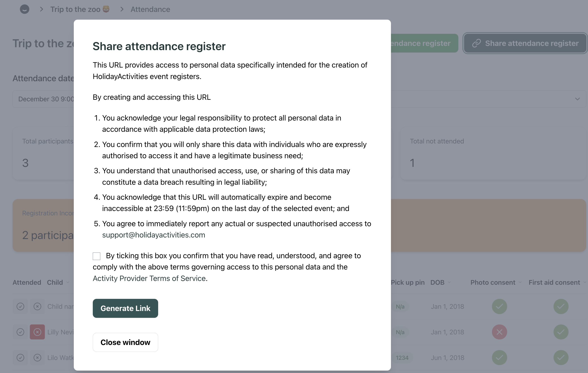588x373 pixels.
Task: Select the Attendance breadcrumb item
Action: (x=150, y=9)
